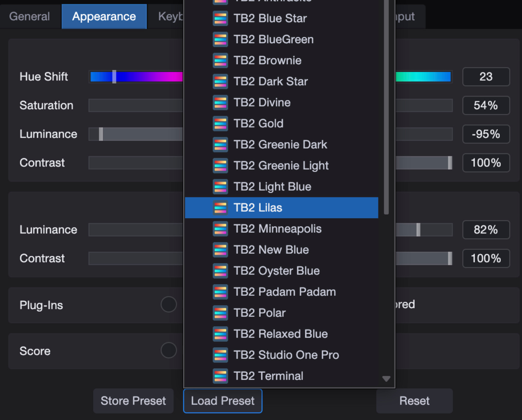
Task: Toggle the Score round checkbox
Action: [168, 350]
